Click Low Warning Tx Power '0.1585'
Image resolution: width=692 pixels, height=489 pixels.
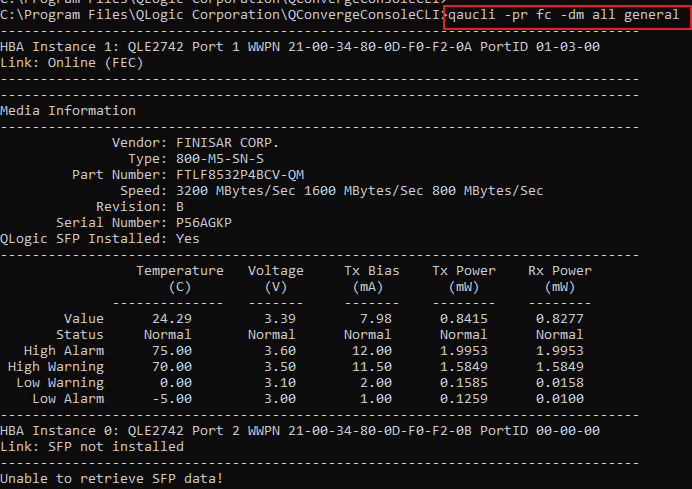(464, 383)
